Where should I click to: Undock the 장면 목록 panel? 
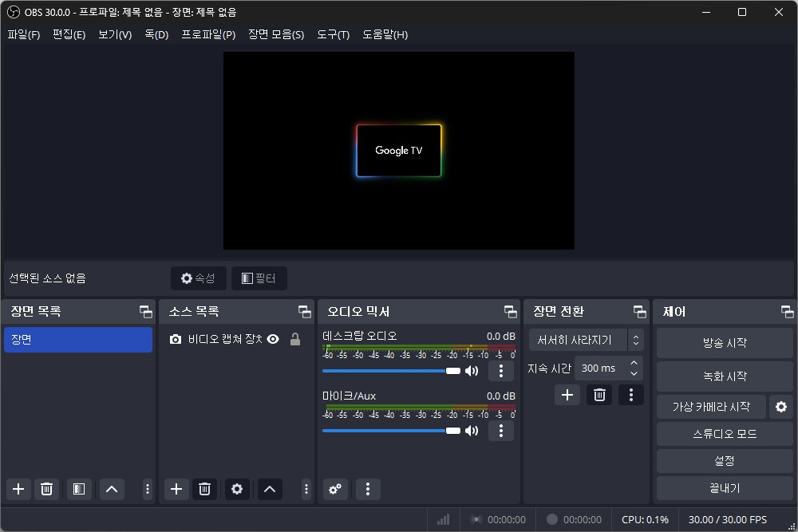tap(146, 311)
